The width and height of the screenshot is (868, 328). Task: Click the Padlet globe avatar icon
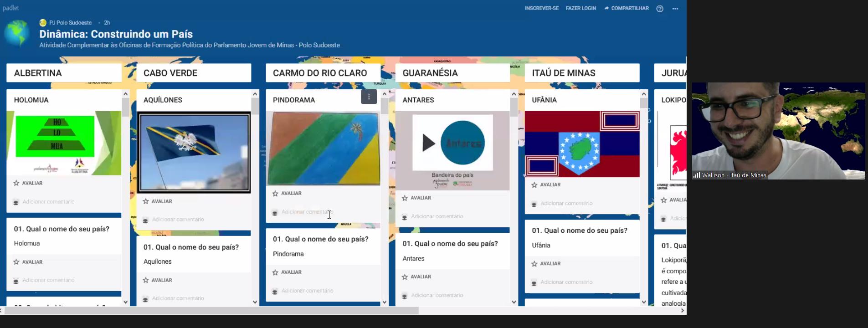click(17, 34)
